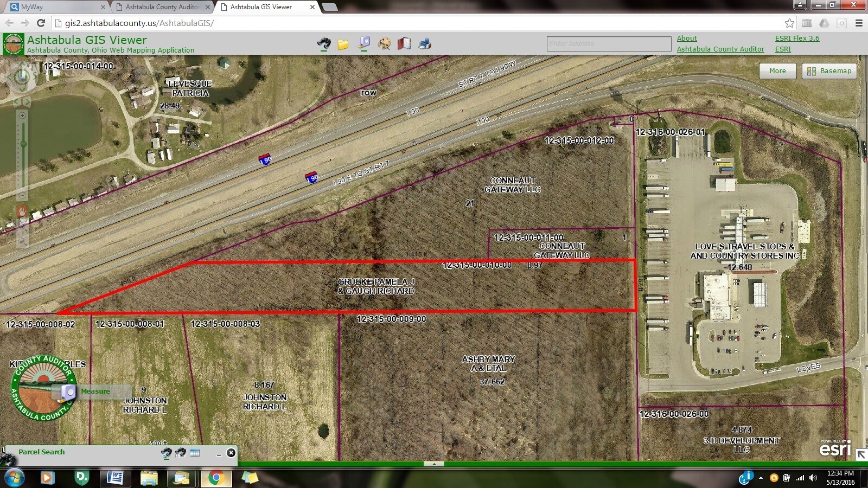The width and height of the screenshot is (868, 488).
Task: Click inside the Enter address field
Action: (x=609, y=43)
